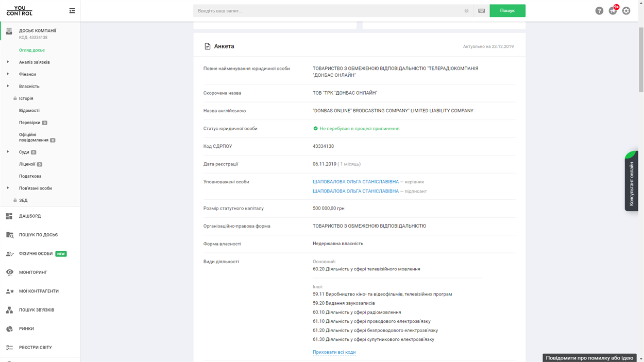Expand the Суди section

(x=8, y=152)
